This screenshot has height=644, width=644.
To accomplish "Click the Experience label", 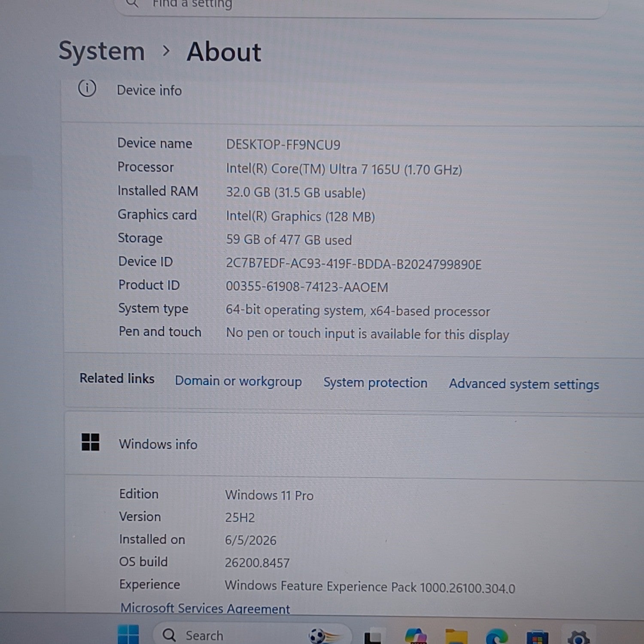I will pos(149,584).
